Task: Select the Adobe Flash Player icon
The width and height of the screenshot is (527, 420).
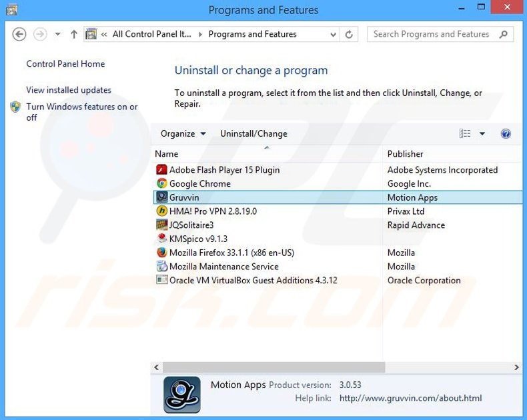Action: 161,170
